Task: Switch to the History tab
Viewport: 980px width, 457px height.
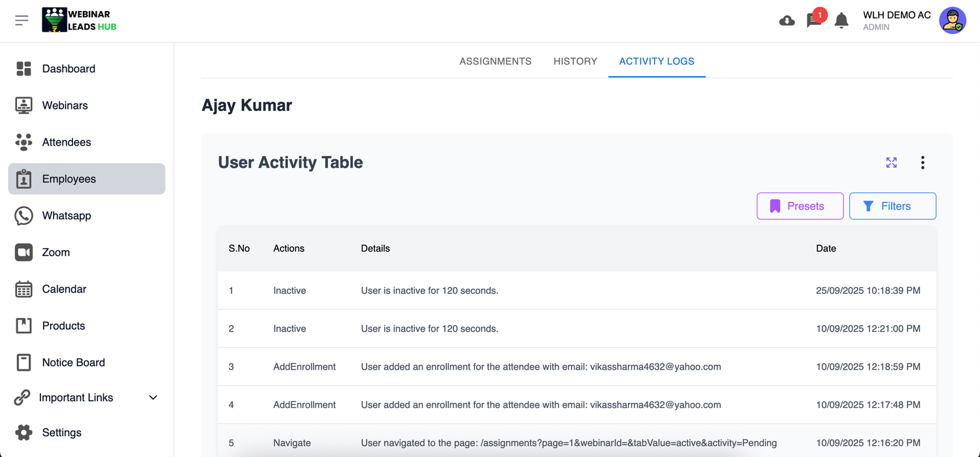Action: tap(575, 61)
